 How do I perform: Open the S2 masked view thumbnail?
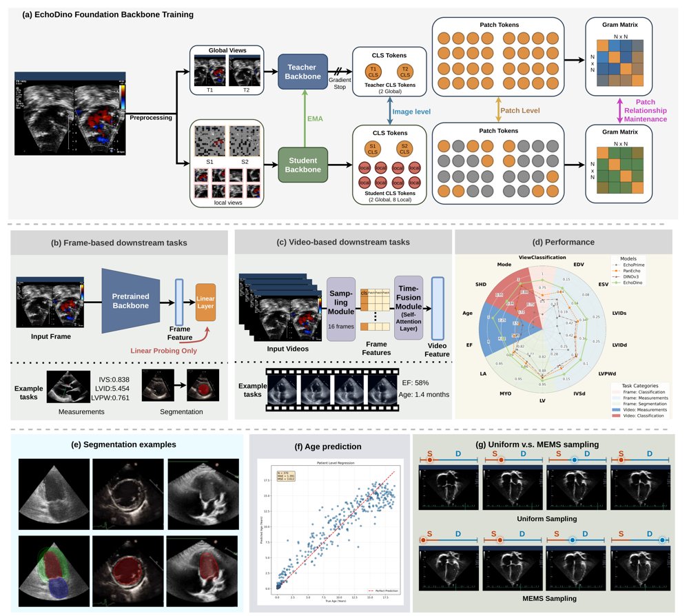click(245, 141)
